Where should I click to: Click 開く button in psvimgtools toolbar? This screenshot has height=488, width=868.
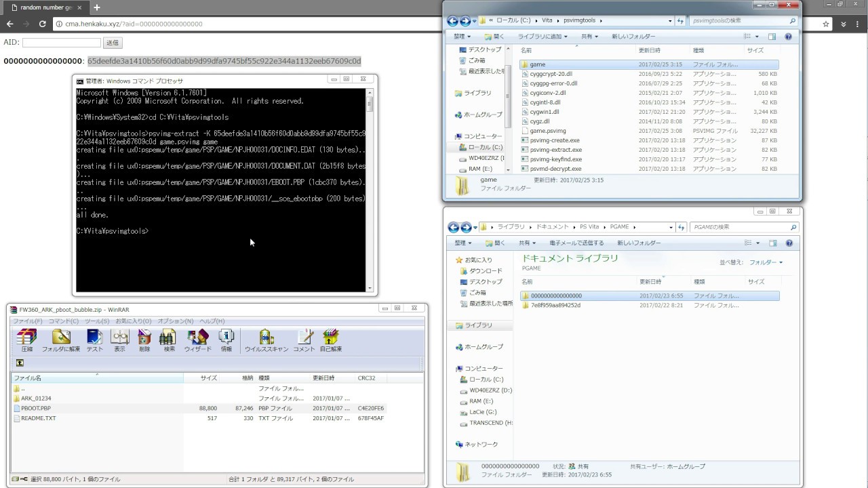tap(494, 37)
